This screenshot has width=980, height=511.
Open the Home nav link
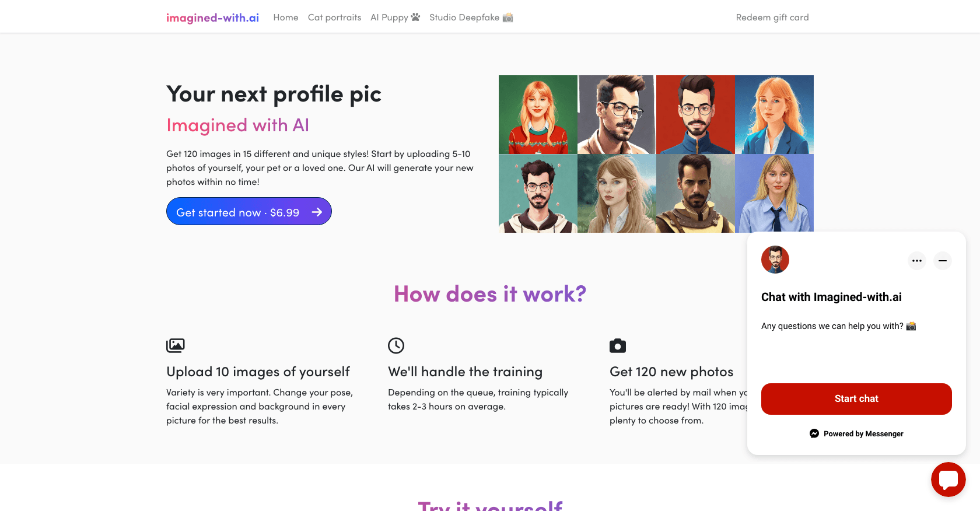coord(286,17)
